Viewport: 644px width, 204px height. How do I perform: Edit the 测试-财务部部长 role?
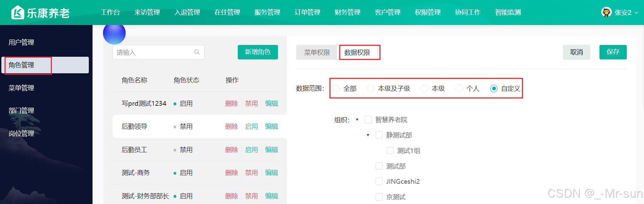tap(272, 196)
